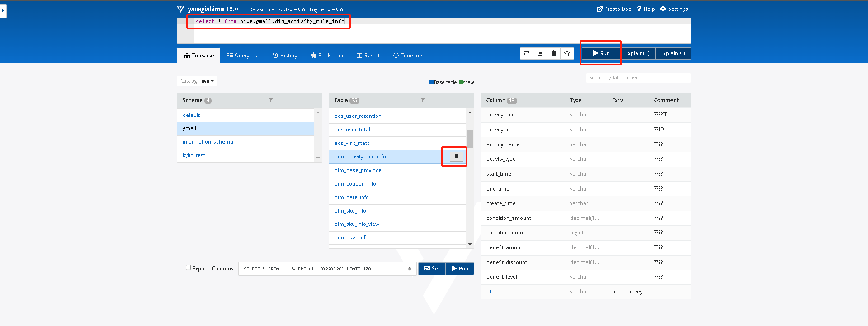
Task: Open Presto Doc link
Action: (613, 9)
